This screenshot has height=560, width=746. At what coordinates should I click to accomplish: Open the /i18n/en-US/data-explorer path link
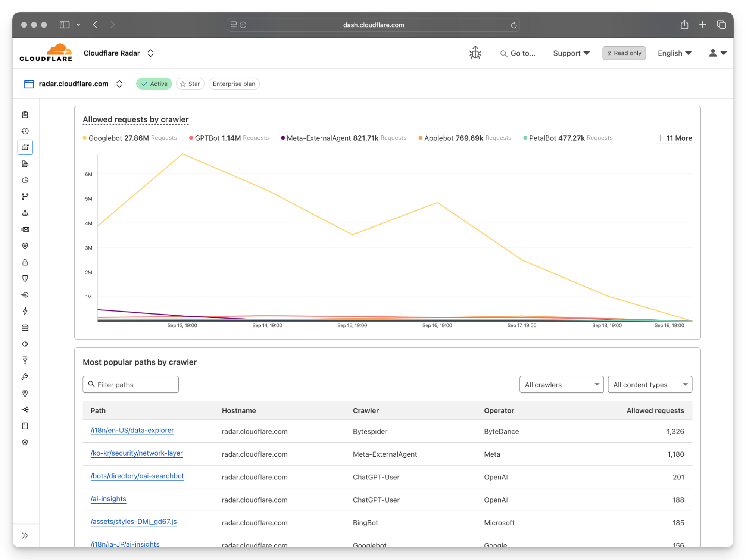coord(132,430)
